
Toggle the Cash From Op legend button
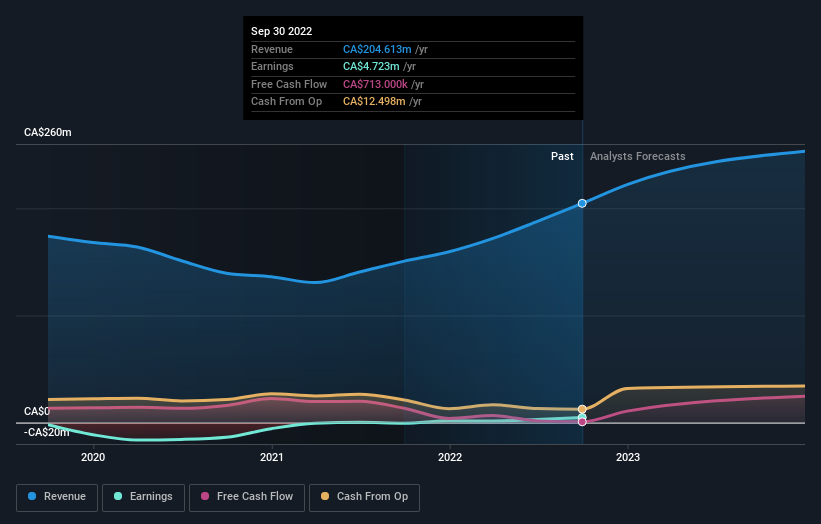coord(364,497)
